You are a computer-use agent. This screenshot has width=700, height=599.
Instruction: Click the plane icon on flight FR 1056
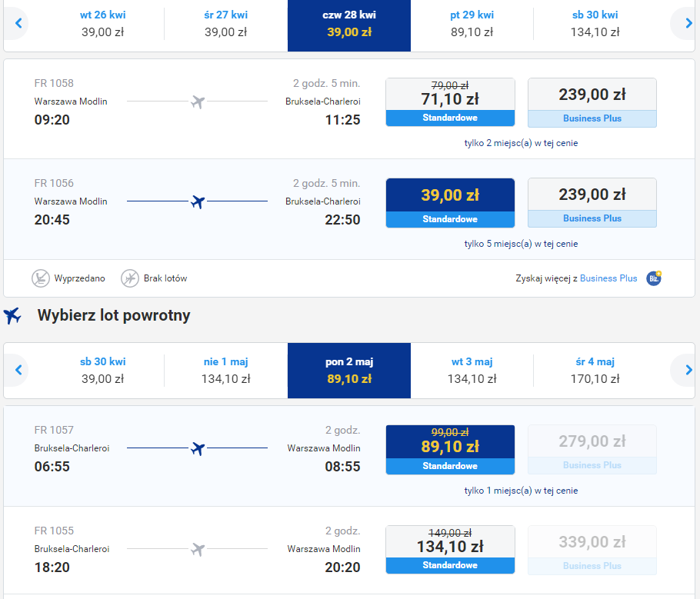(198, 201)
